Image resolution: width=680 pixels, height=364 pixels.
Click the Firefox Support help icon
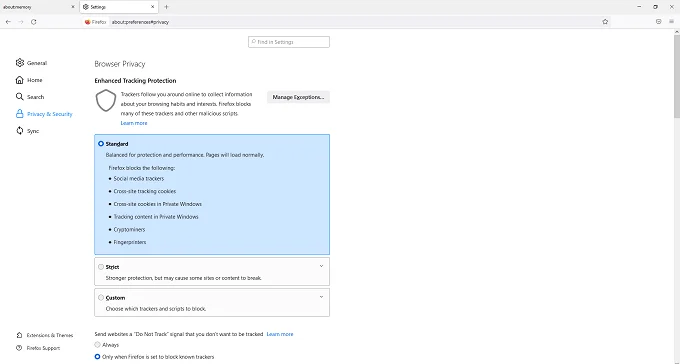point(19,348)
